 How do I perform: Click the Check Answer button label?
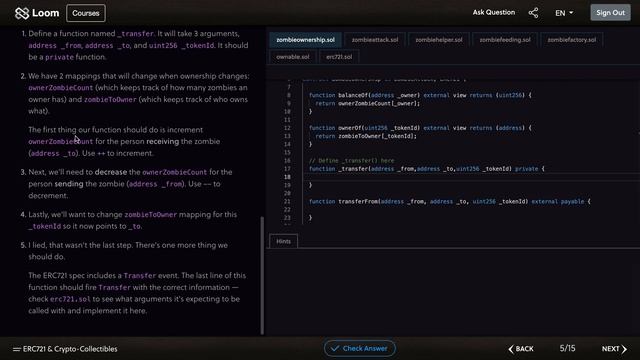(x=365, y=349)
